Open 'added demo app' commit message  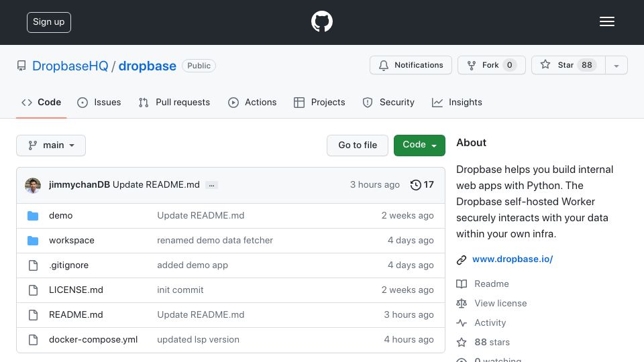(193, 265)
